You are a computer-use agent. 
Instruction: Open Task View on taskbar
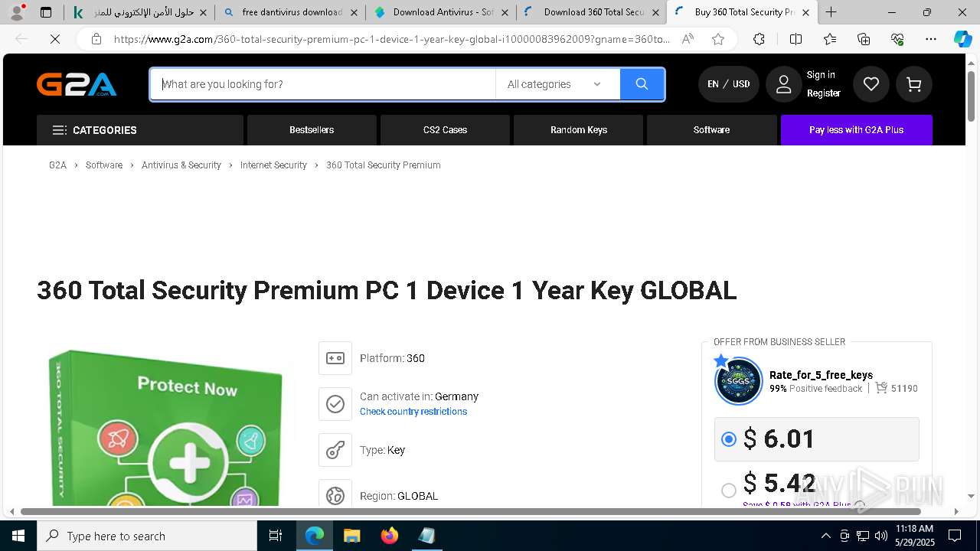click(276, 536)
